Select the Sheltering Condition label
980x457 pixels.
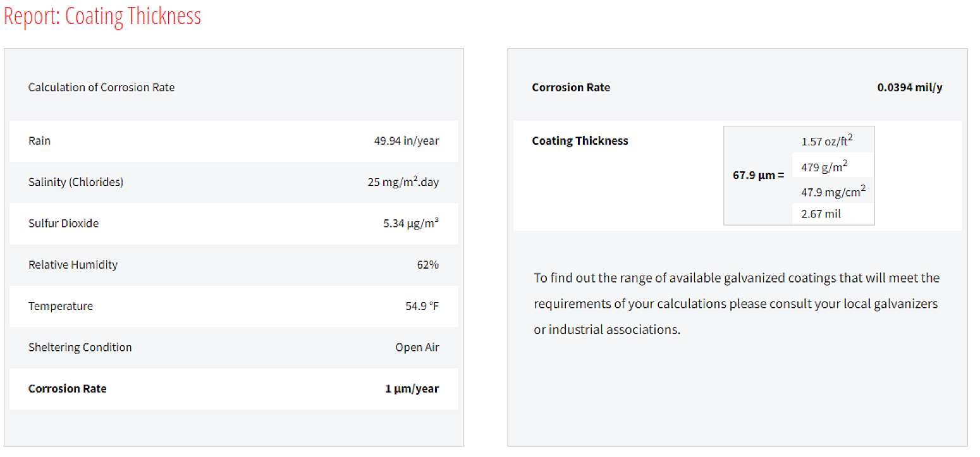tap(80, 347)
